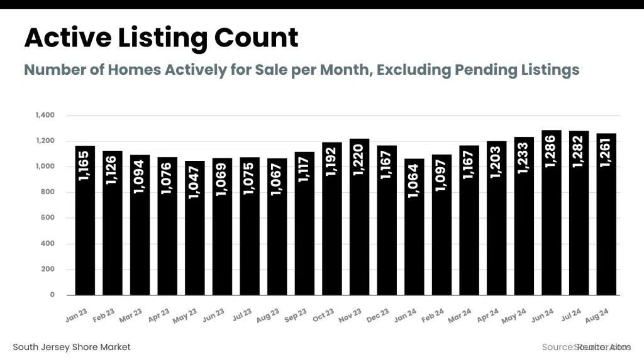Click the South Jersey Shore Market footer text
Image resolution: width=644 pixels, height=362 pixels.
click(72, 347)
